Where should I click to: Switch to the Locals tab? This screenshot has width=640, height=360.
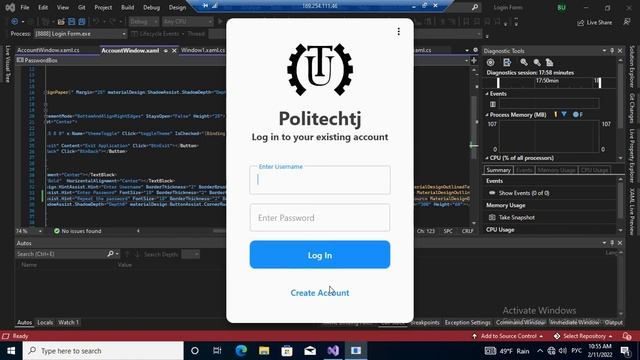(x=45, y=322)
